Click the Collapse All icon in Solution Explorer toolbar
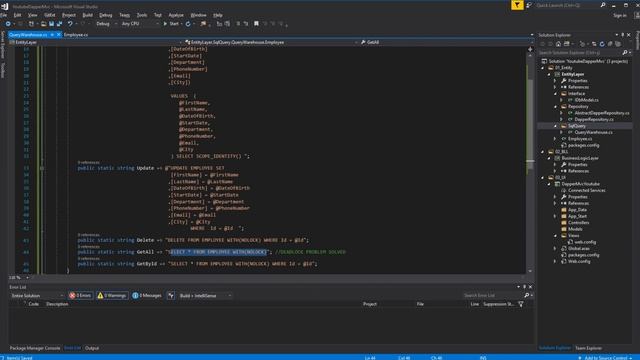This screenshot has width=640, height=360. [610, 44]
